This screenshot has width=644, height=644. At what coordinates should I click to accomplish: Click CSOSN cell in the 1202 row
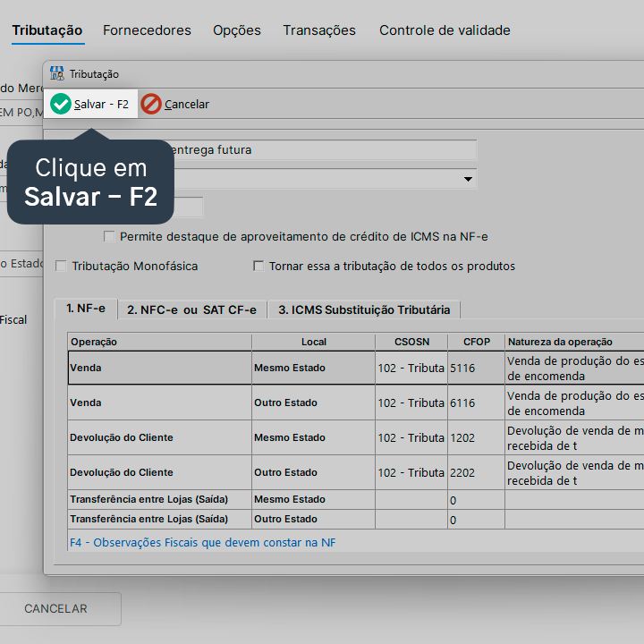coord(411,437)
